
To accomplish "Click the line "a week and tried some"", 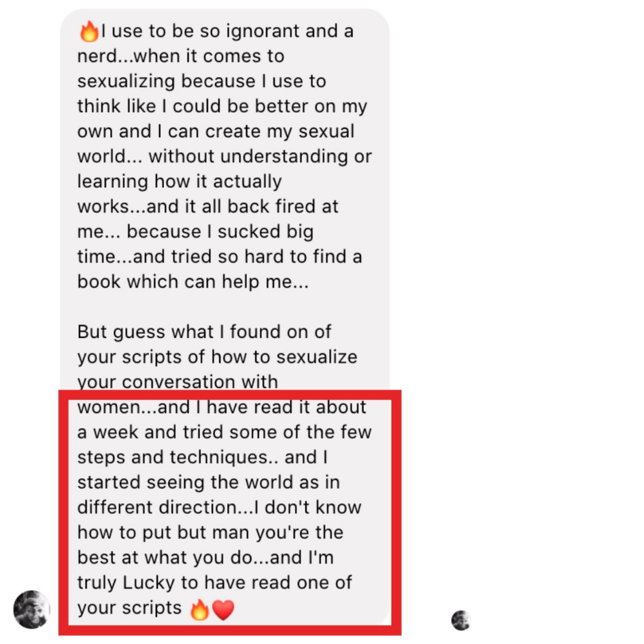I will coord(224,432).
